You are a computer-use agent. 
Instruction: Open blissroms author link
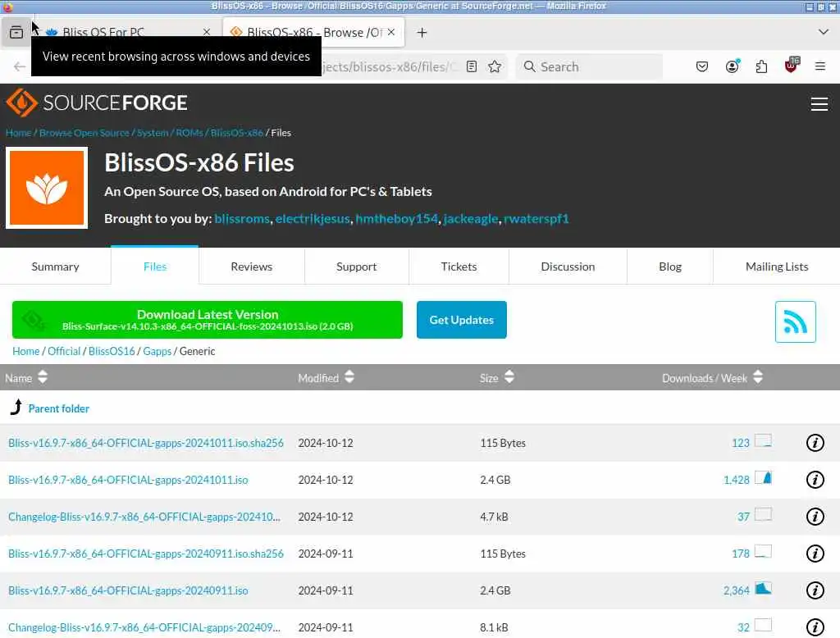242,219
